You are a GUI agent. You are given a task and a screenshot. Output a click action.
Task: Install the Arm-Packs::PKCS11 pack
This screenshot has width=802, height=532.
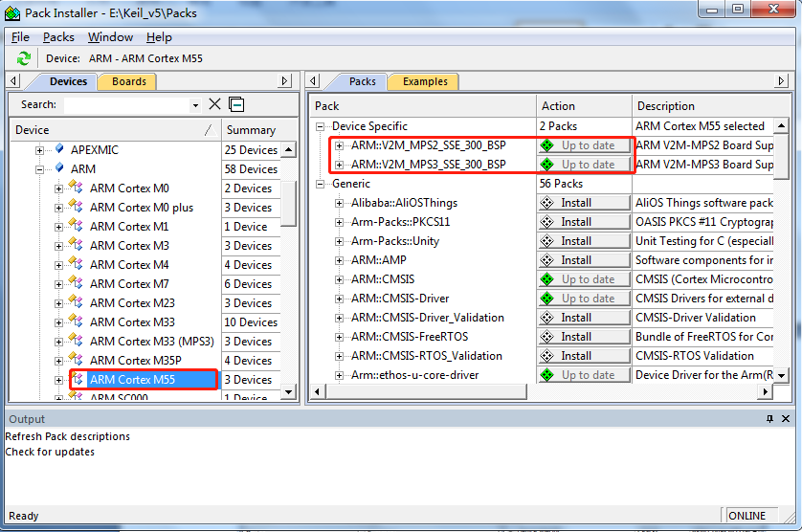pos(584,222)
